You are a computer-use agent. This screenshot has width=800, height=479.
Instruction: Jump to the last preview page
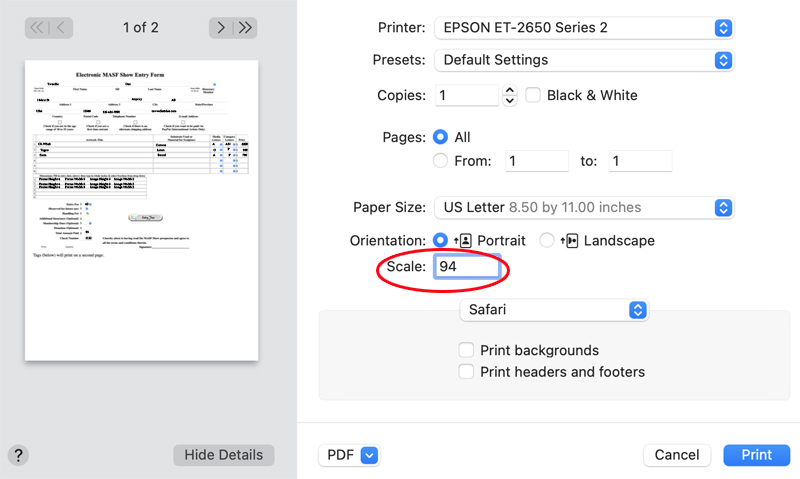pyautogui.click(x=245, y=27)
